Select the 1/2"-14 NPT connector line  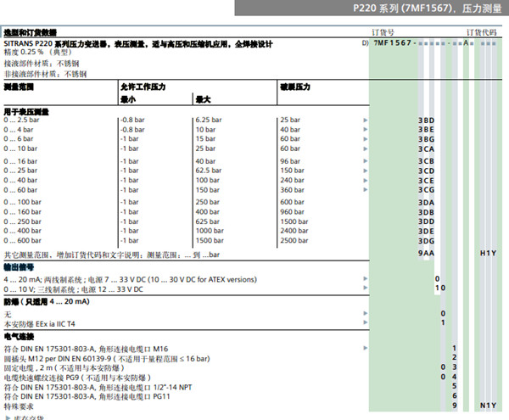(98, 387)
